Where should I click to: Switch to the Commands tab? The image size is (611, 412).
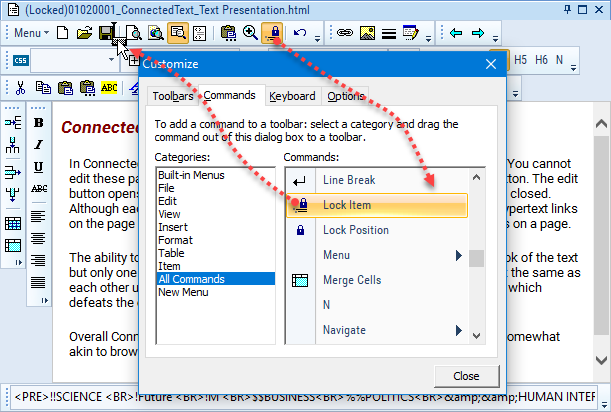tap(229, 95)
